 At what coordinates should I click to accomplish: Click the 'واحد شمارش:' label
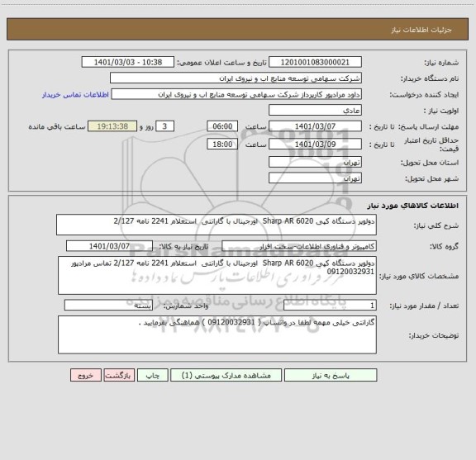pos(186,306)
